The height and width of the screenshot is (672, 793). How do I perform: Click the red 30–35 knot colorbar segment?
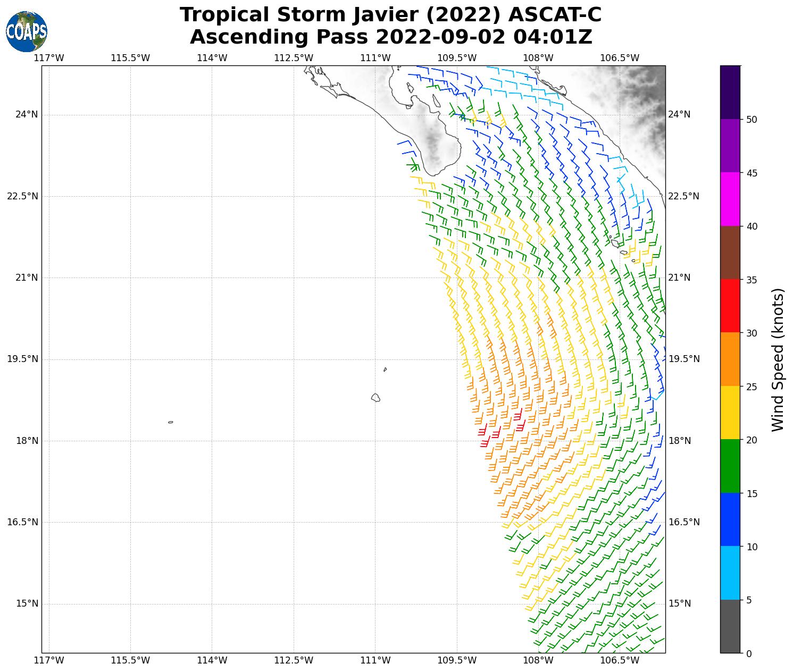(730, 306)
